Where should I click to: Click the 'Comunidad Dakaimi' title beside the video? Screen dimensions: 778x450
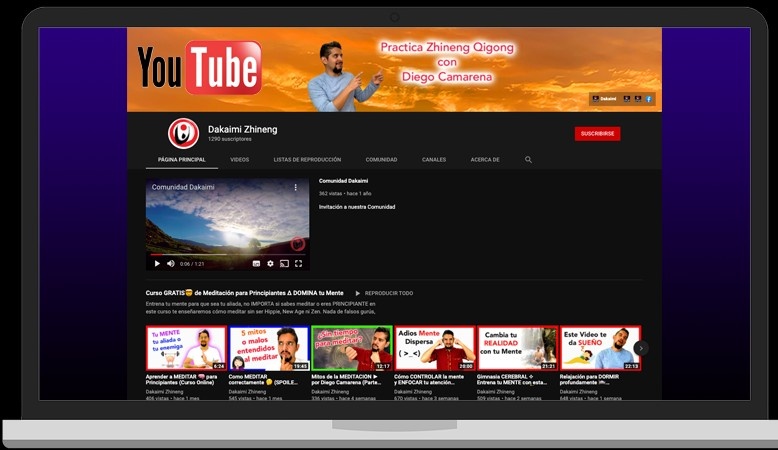[343, 181]
